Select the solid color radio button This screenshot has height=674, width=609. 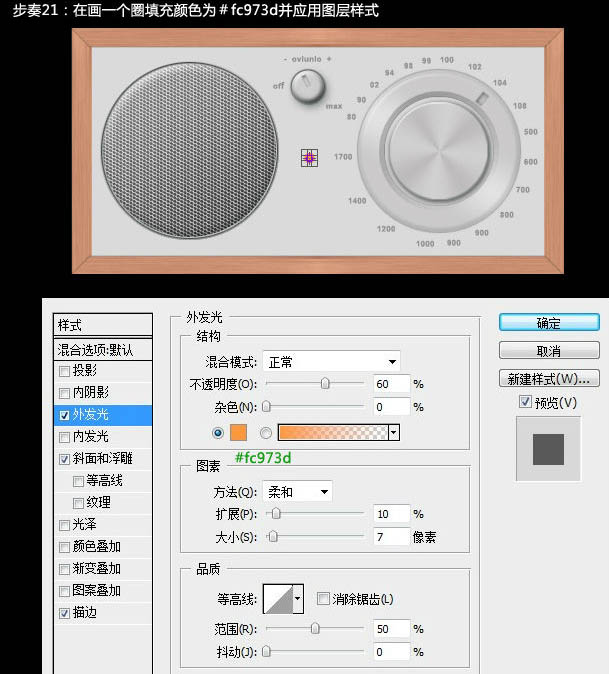(218, 433)
